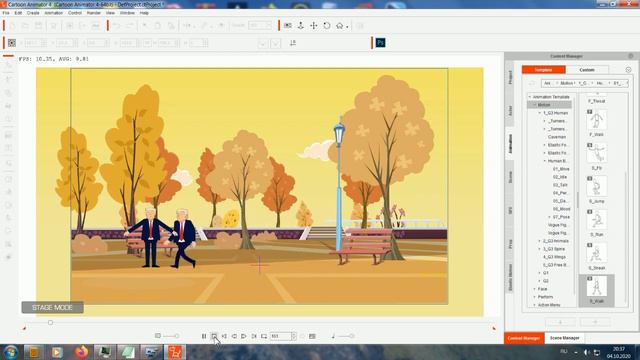Switch to the Content Manager bottom tab
The width and height of the screenshot is (640, 360).
[524, 338]
